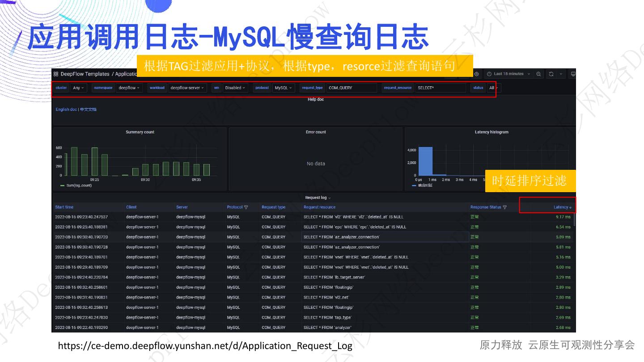Click the Response Status column filter icon

505,207
